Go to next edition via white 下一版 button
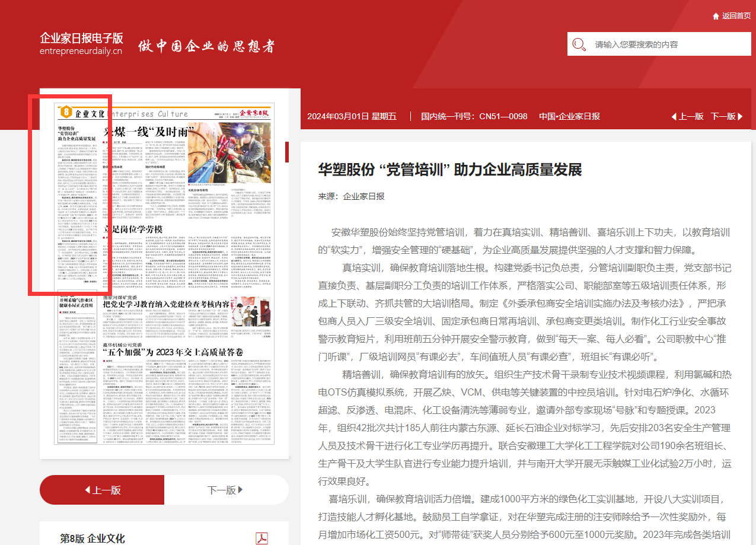The height and width of the screenshot is (545, 756). (225, 490)
